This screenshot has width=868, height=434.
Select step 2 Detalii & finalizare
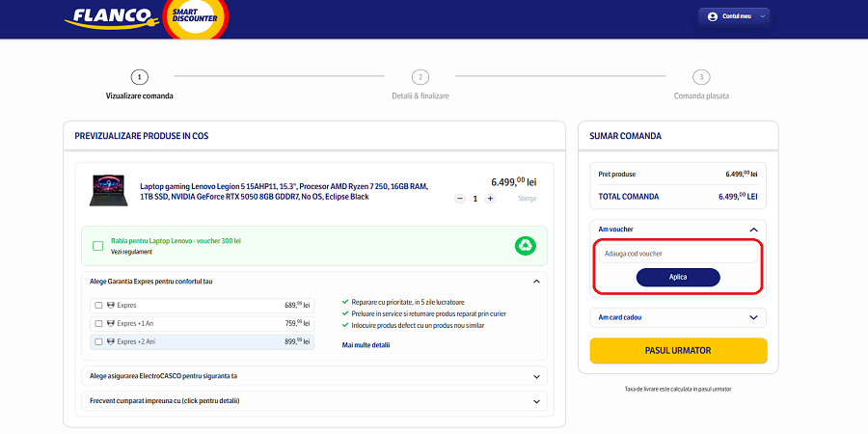click(x=420, y=85)
